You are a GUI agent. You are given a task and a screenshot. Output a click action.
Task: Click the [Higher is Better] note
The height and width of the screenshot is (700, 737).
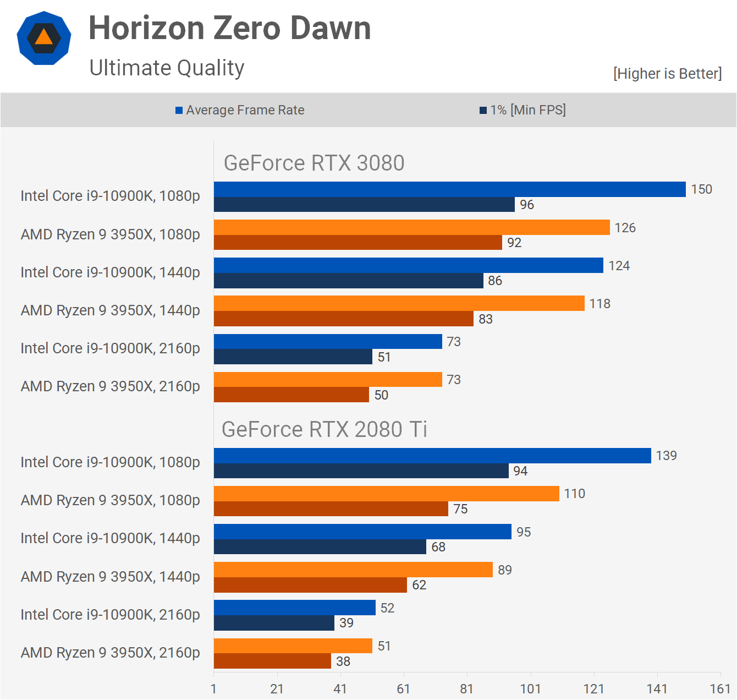coord(667,74)
